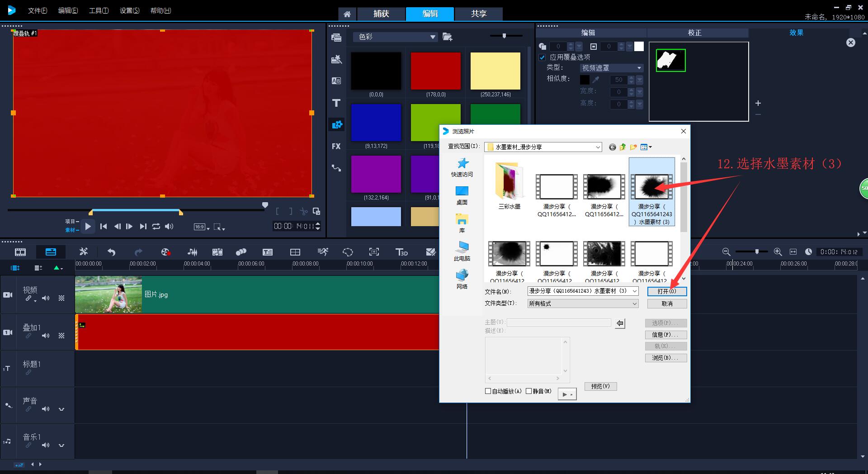The image size is (868, 474).
Task: Zoom out the timeline
Action: coord(726,251)
